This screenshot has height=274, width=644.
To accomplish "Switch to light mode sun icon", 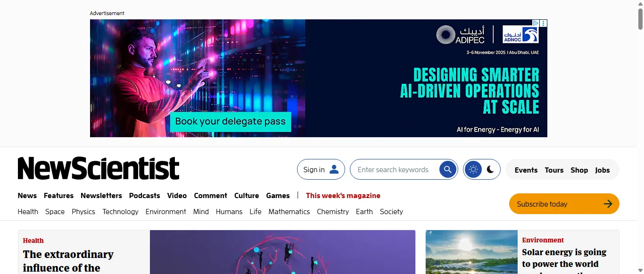I will (x=473, y=169).
